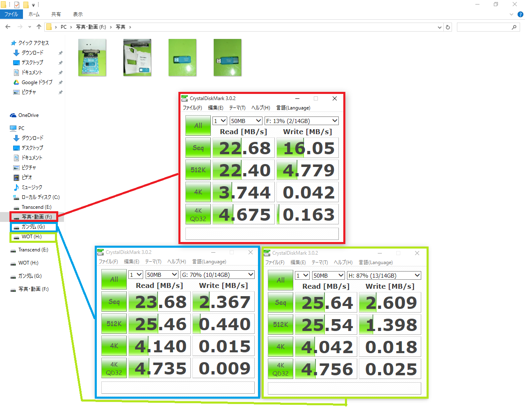Select ローカル ディスク (C:) drive icon

pos(16,197)
